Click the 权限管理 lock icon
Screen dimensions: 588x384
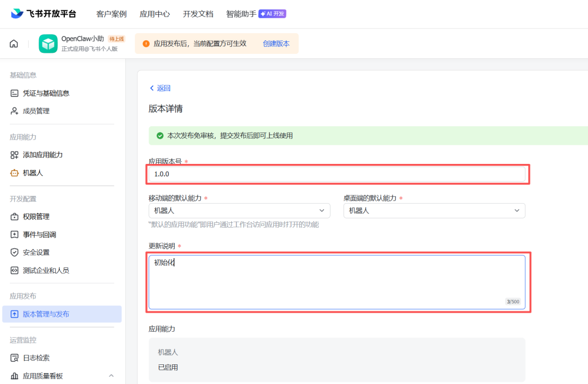tap(14, 216)
